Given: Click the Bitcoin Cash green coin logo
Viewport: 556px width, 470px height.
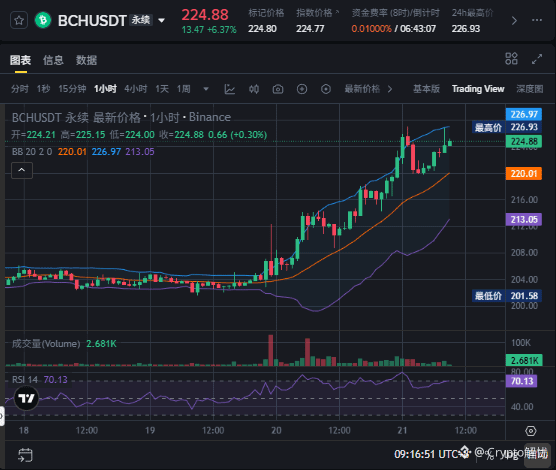Looking at the screenshot, I should 43,20.
